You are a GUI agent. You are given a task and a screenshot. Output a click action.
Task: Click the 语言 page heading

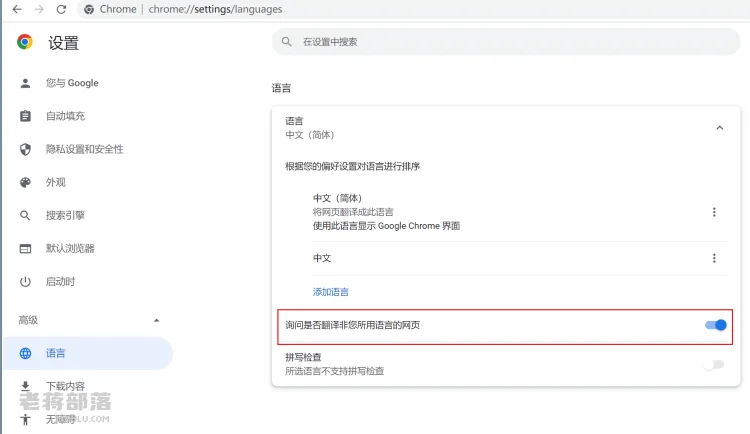(x=281, y=88)
